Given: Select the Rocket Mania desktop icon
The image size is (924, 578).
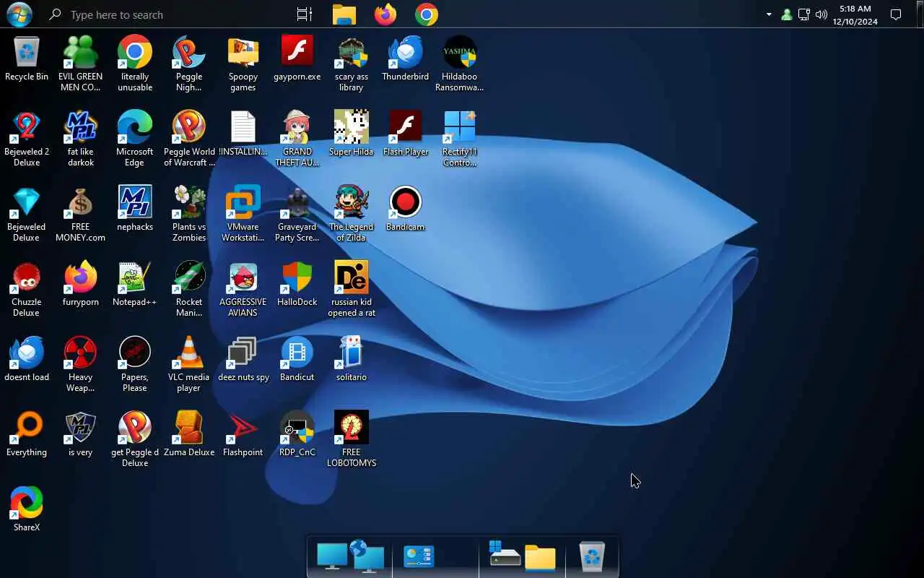Looking at the screenshot, I should (189, 289).
